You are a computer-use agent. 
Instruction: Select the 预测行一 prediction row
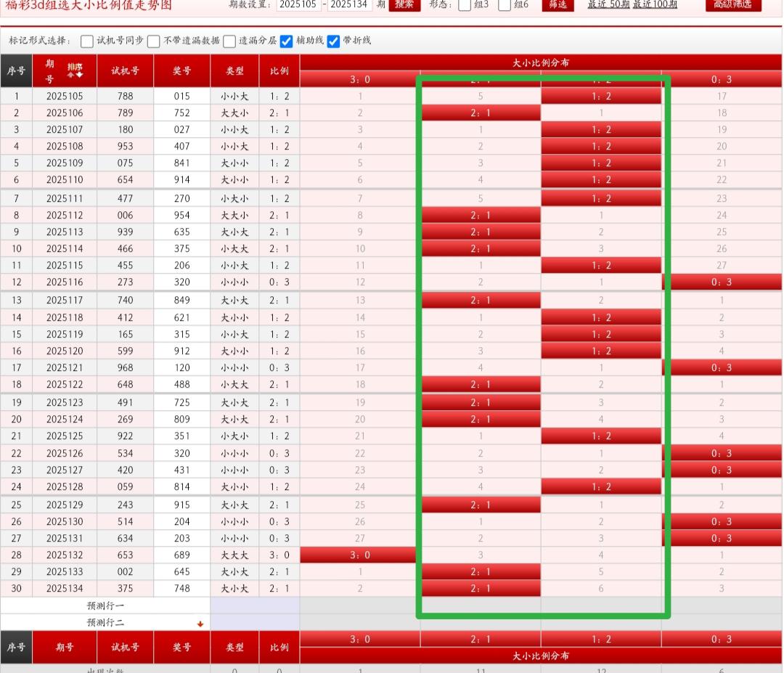[x=105, y=605]
